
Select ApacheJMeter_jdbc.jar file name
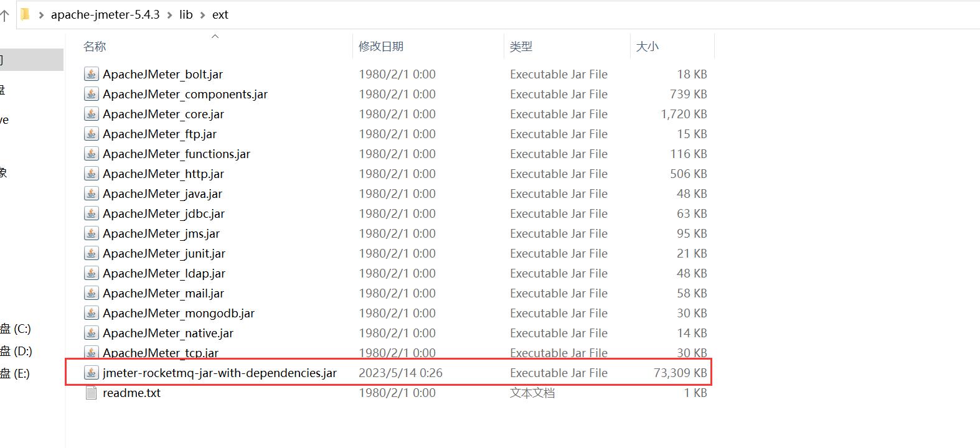click(x=164, y=213)
